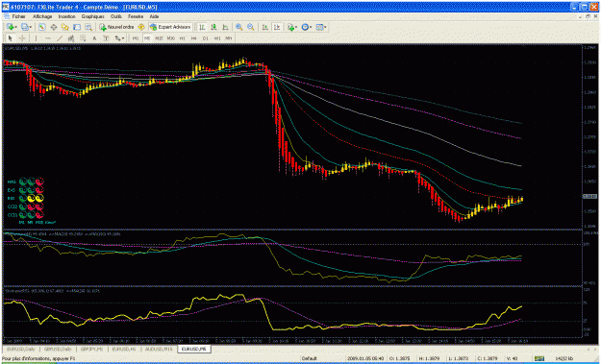601x364 pixels.
Task: Open the Graphiques menu
Action: 92,17
